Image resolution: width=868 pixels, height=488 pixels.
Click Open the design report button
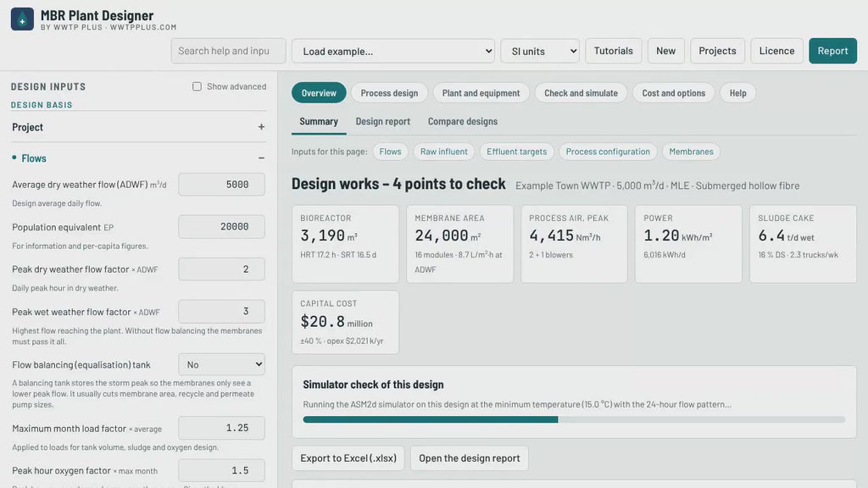[x=470, y=458]
